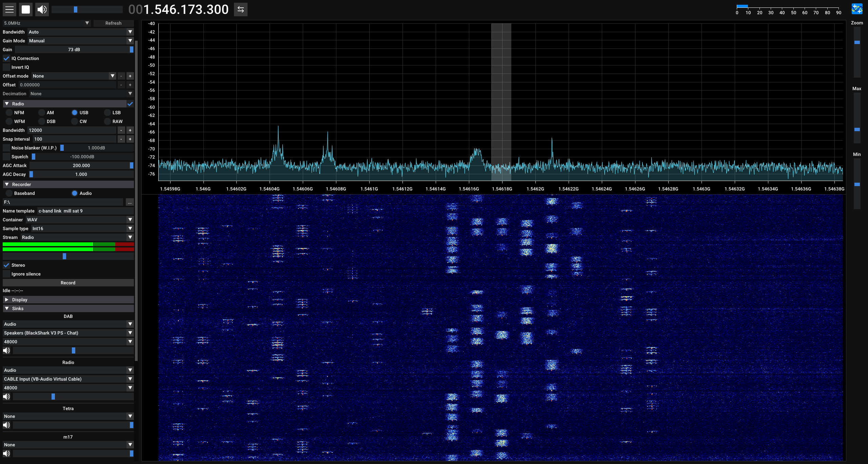
Task: Mute the DAB sink speaker icon
Action: (6, 350)
